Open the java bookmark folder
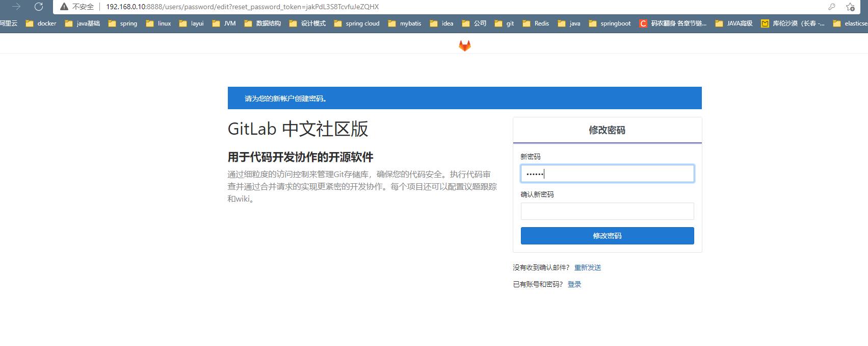This screenshot has width=868, height=346. click(569, 23)
